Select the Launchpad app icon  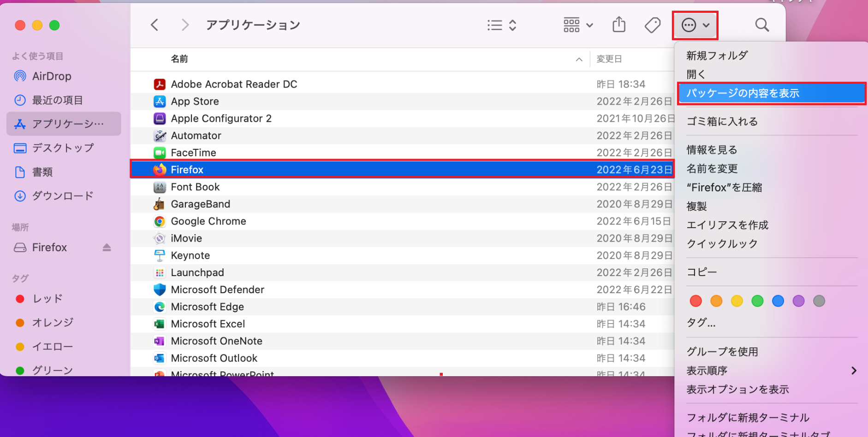coord(160,272)
